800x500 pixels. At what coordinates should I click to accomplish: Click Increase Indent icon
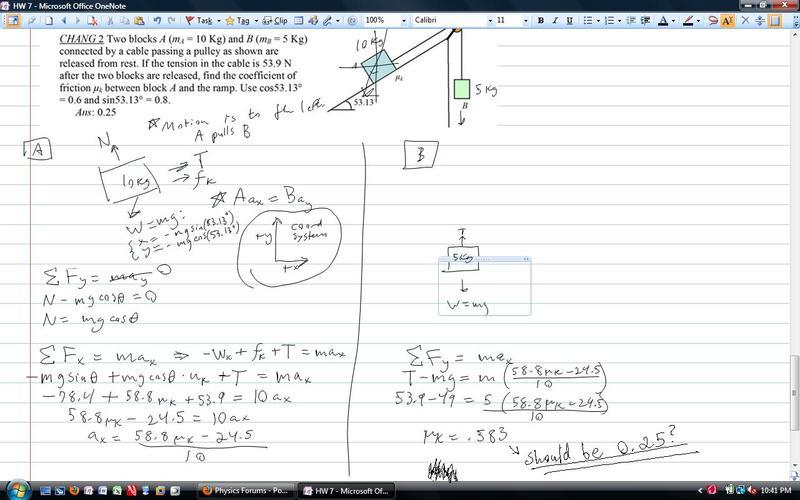pyautogui.click(x=645, y=21)
